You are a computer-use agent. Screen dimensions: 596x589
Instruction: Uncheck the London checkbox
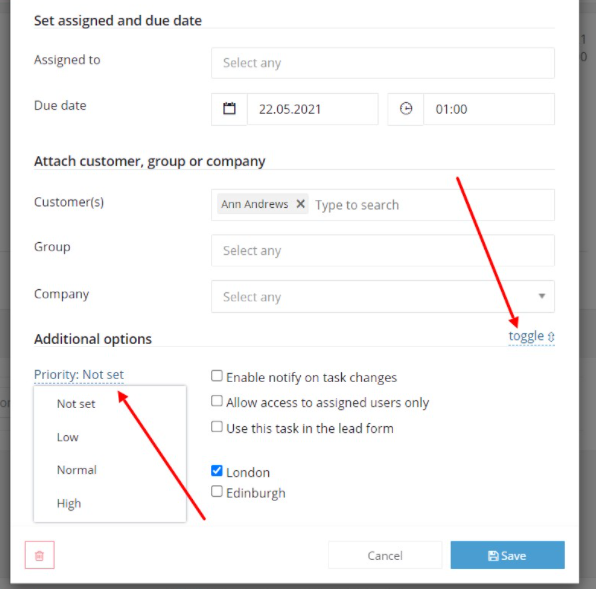click(217, 471)
